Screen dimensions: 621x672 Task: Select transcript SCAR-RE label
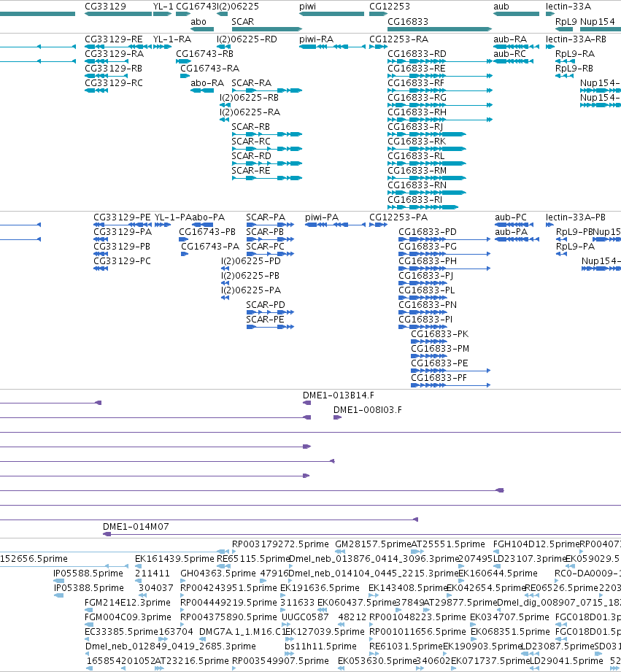[x=251, y=170]
